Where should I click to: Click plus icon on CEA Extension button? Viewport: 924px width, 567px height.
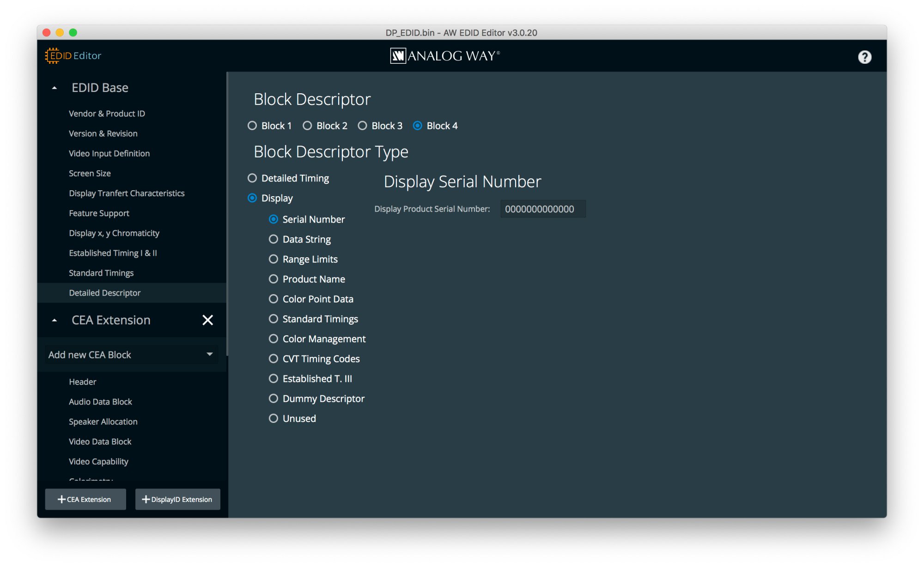click(61, 499)
